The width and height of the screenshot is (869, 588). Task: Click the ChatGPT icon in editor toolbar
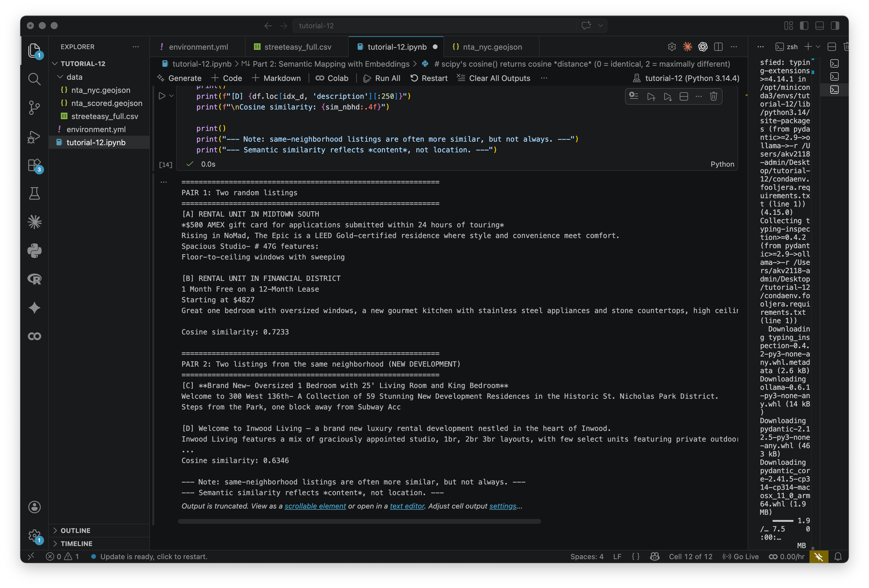[x=703, y=47]
